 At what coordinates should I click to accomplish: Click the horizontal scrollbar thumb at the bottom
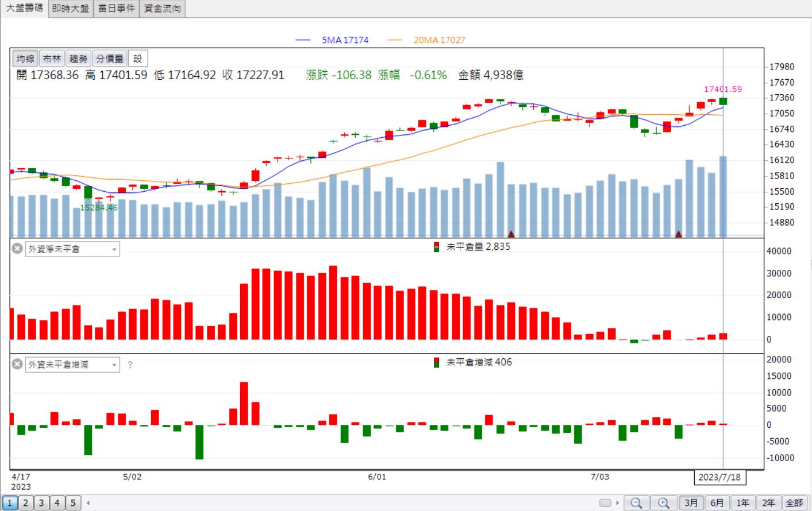605,503
